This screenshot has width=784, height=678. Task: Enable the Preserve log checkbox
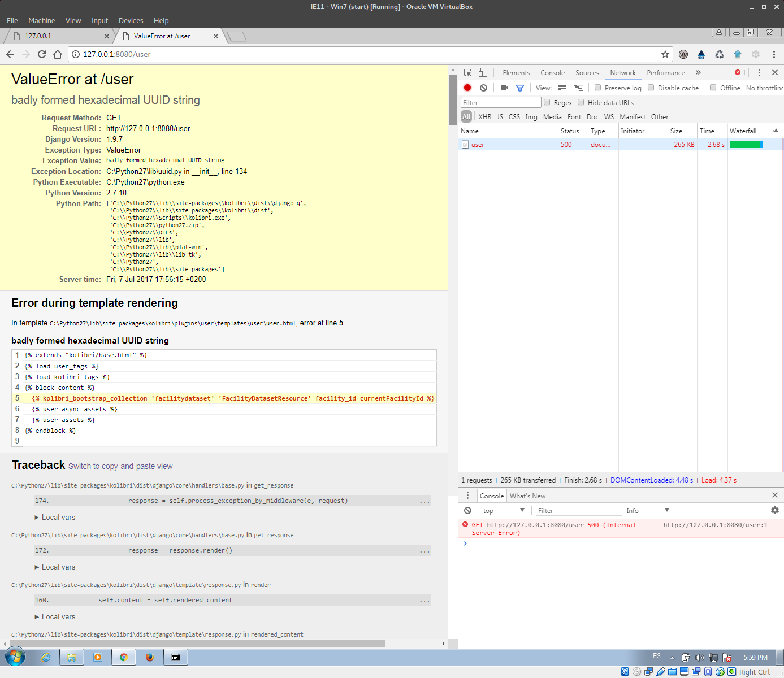tap(598, 88)
